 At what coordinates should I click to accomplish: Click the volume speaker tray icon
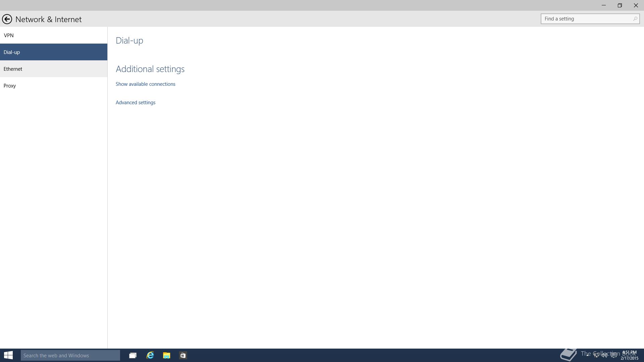[x=604, y=355]
